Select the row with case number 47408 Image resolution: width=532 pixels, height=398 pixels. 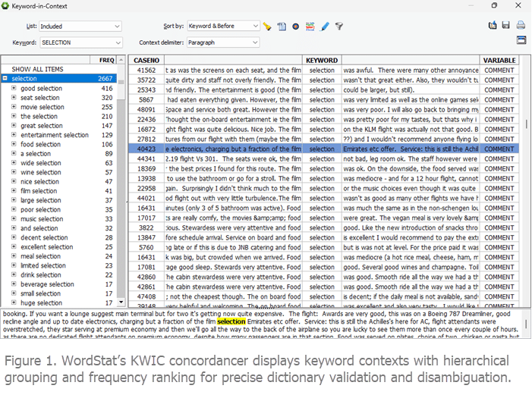(324, 296)
